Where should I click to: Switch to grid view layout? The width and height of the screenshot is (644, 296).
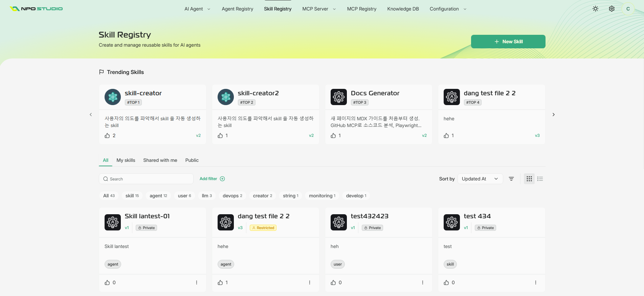[x=529, y=179]
